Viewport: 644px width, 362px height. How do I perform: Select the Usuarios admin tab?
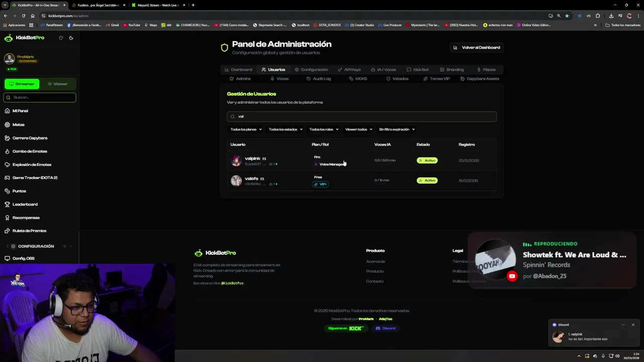(273, 69)
